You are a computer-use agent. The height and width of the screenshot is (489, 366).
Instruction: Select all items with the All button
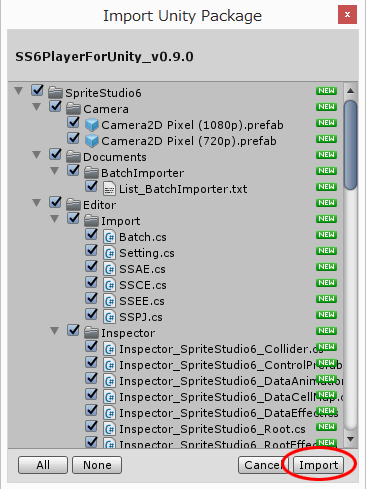pos(43,465)
